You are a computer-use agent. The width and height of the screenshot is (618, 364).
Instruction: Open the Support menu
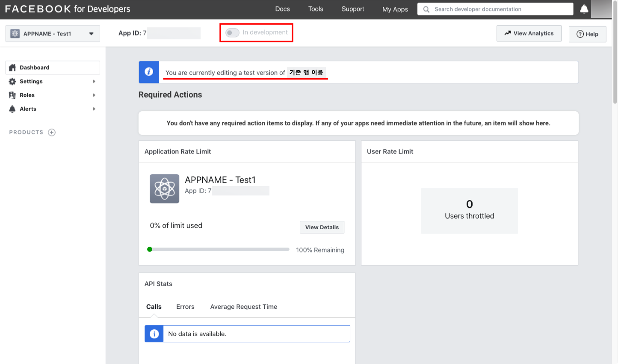tap(353, 9)
